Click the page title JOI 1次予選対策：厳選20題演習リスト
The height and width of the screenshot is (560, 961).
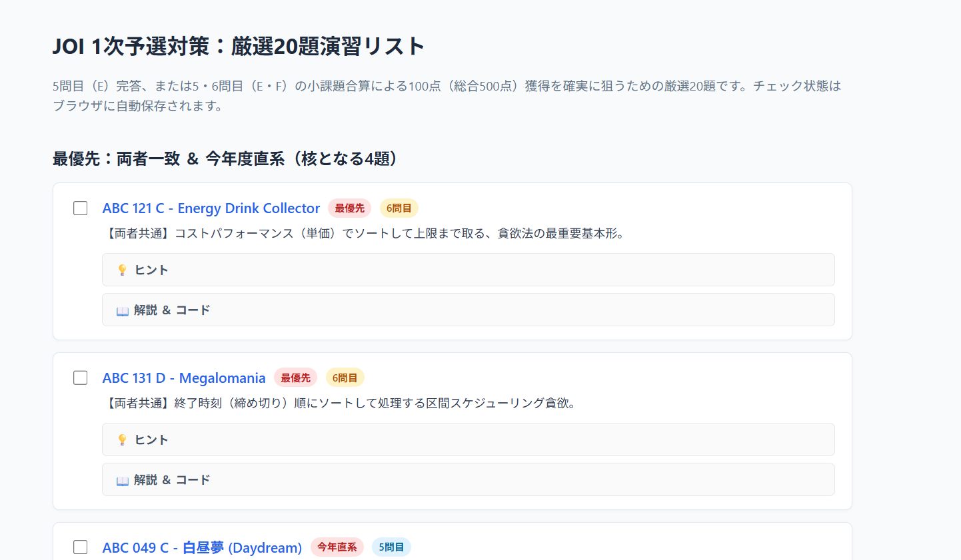click(x=239, y=46)
